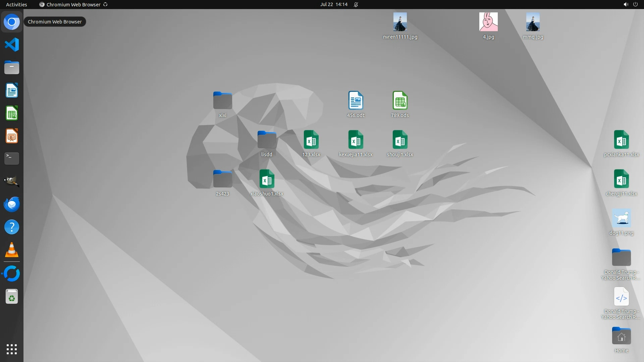Viewport: 644px width, 362px height.
Task: Open the Trash icon in the dock
Action: (12, 297)
